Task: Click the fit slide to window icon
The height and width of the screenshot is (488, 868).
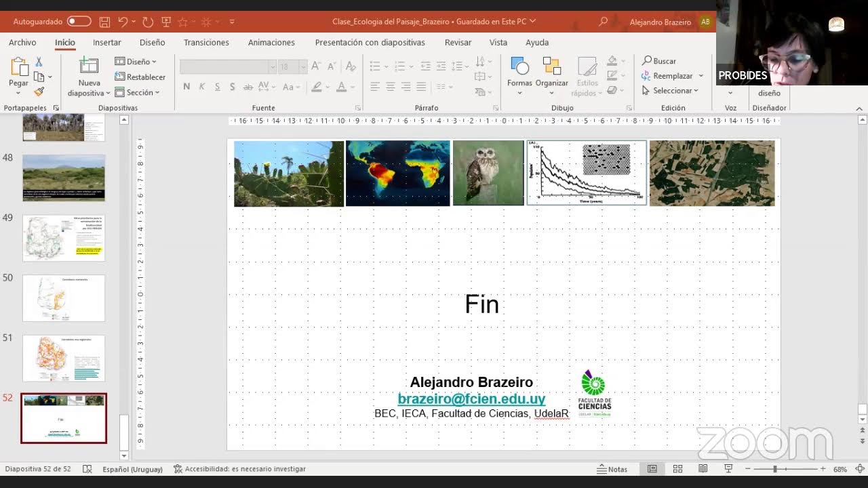Action: pyautogui.click(x=860, y=469)
